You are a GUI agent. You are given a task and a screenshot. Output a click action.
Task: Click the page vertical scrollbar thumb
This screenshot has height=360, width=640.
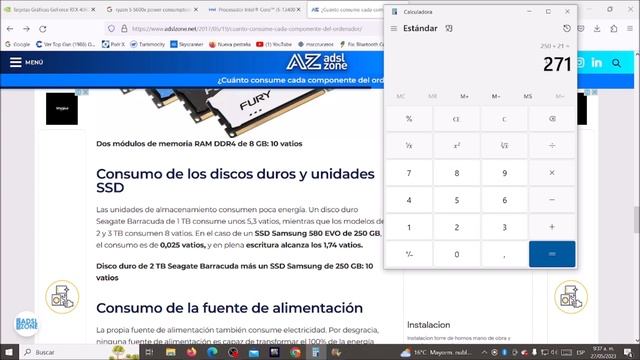click(x=636, y=220)
